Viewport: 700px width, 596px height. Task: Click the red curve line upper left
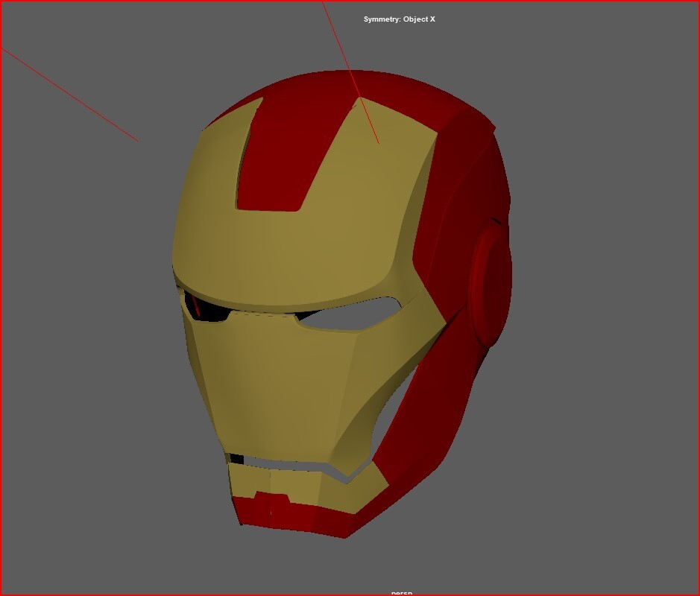pyautogui.click(x=71, y=93)
